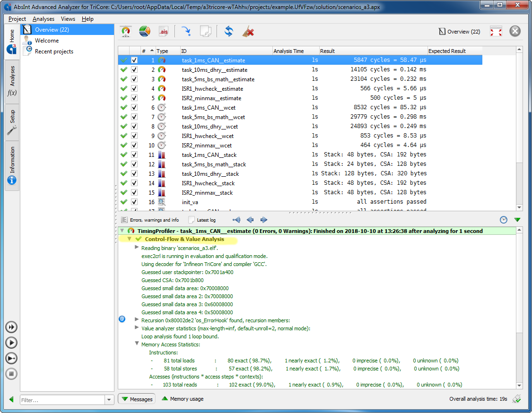Go to previous message with left arrow

(250, 220)
